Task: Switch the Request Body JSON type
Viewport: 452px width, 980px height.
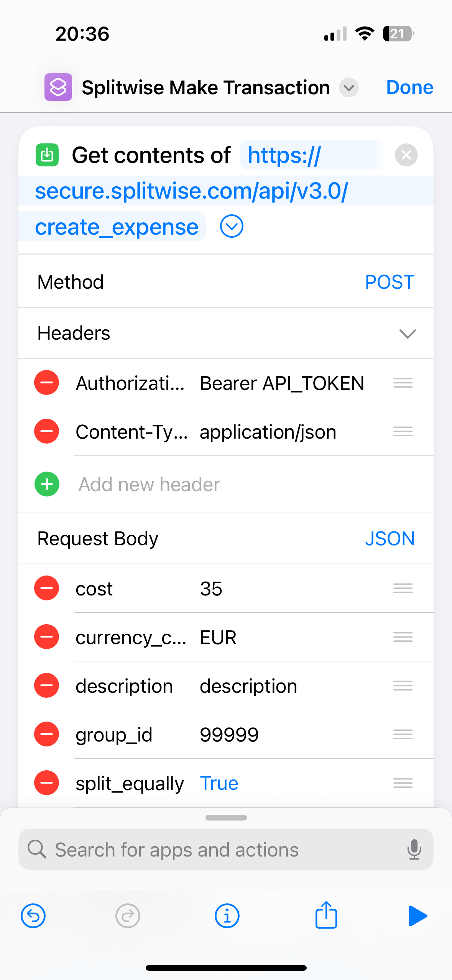Action: pos(389,538)
